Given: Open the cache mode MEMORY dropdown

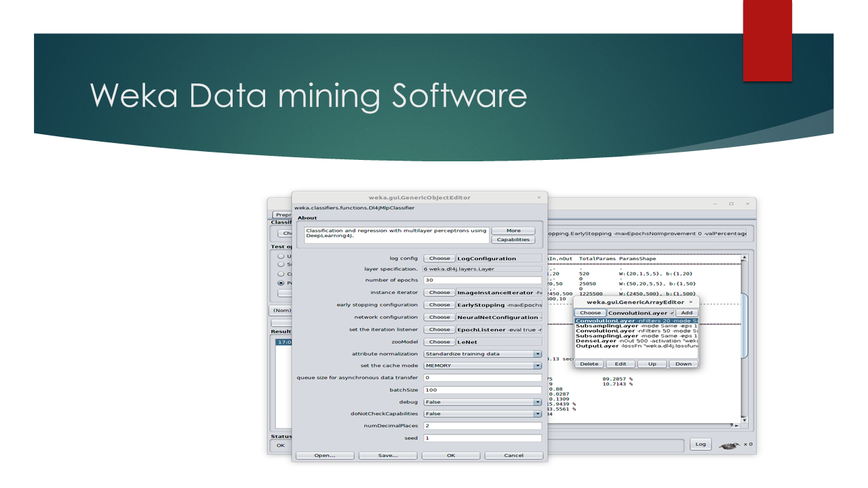Looking at the screenshot, I should click(537, 366).
